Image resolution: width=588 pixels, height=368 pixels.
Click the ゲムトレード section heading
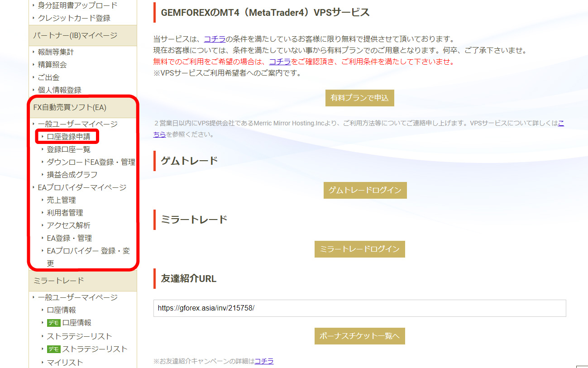tap(190, 161)
